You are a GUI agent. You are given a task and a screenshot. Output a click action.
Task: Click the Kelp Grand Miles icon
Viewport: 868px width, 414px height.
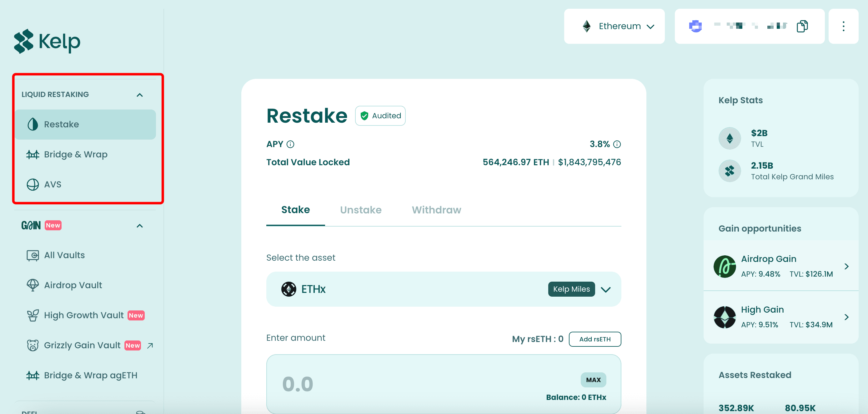[x=730, y=171]
